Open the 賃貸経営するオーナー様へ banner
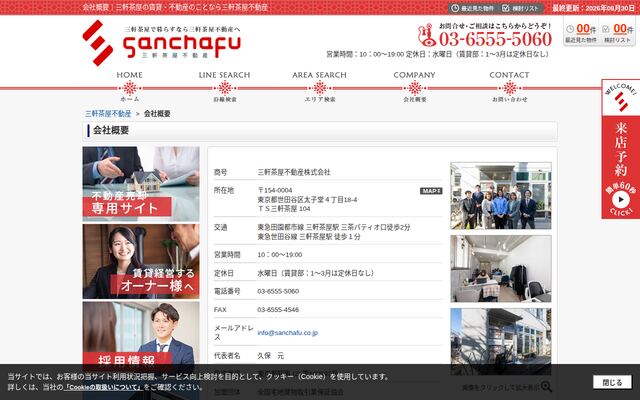This screenshot has height=400, width=640. click(x=141, y=261)
